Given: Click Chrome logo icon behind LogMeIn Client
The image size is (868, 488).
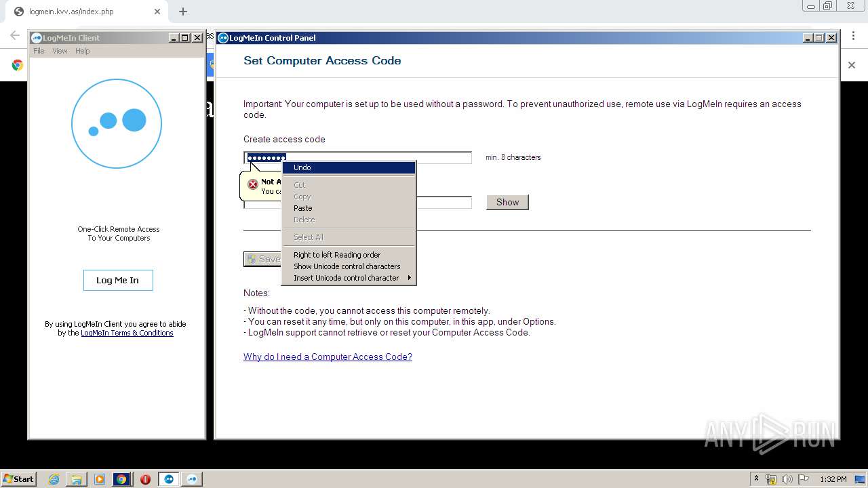Looking at the screenshot, I should pyautogui.click(x=18, y=65).
